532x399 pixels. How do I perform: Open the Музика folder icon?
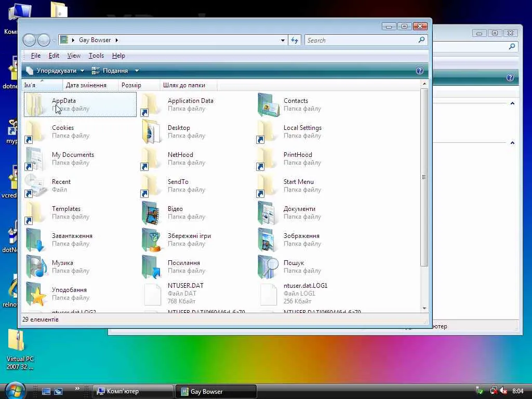(x=36, y=267)
